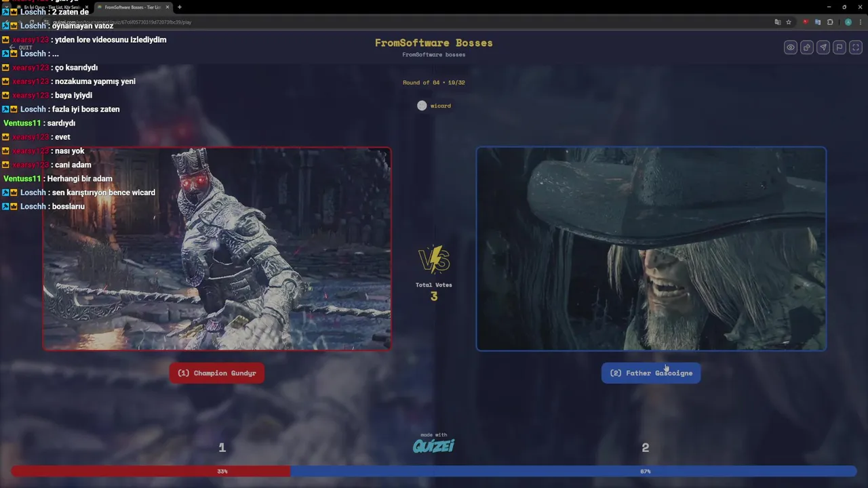868x488 pixels.
Task: Open Chrome's three-dot menu
Action: tap(859, 22)
